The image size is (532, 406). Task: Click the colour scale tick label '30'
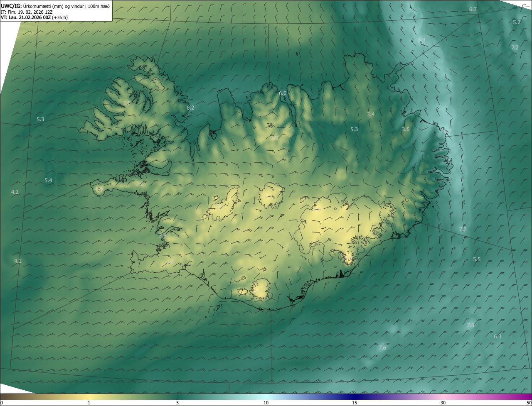click(x=443, y=403)
